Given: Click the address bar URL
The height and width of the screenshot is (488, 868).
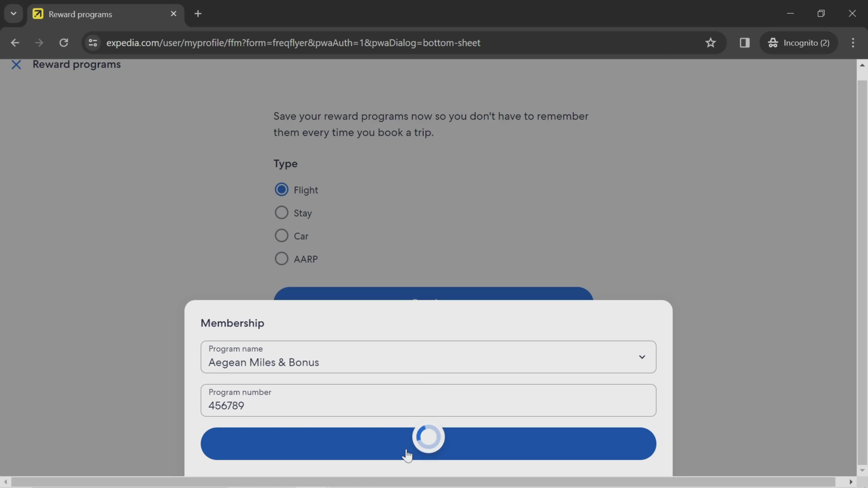Looking at the screenshot, I should point(293,43).
